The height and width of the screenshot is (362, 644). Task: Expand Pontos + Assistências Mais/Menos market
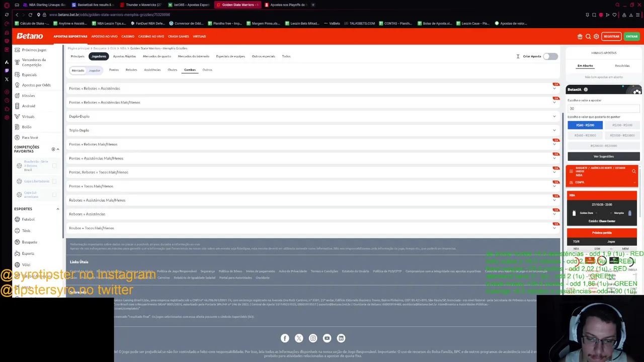314,158
